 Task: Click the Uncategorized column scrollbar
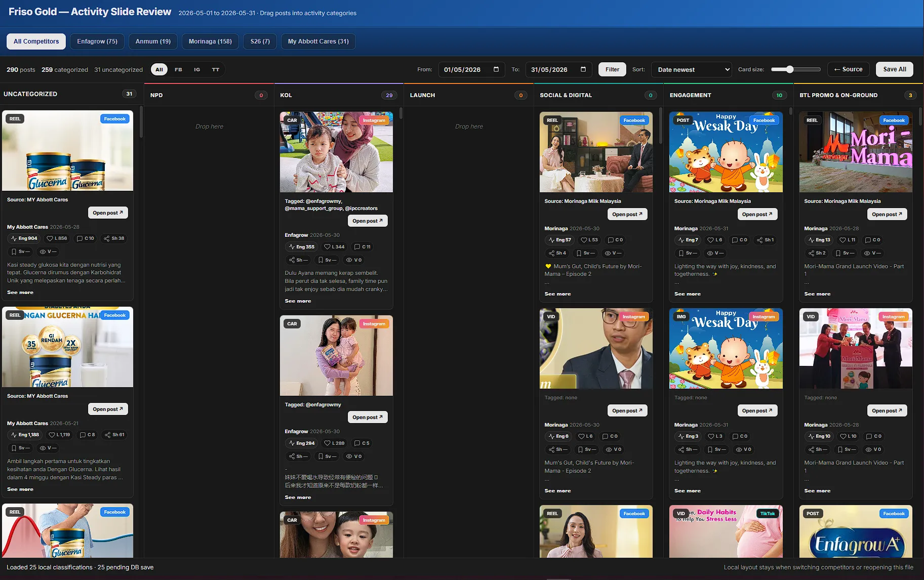pos(141,122)
